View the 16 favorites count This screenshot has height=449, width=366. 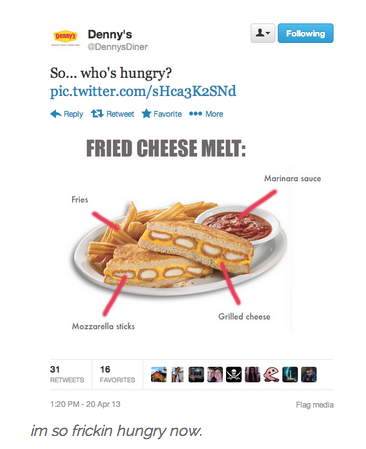coord(117,374)
